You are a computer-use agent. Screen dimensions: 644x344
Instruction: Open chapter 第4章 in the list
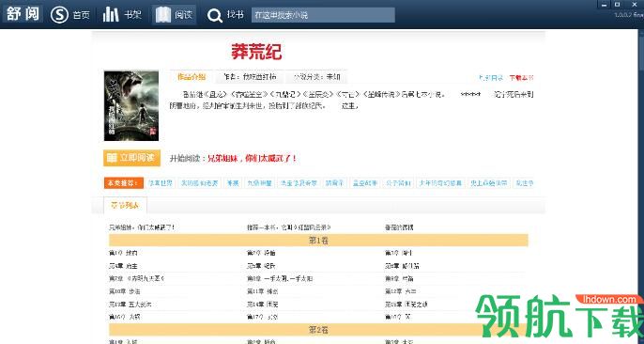[123, 266]
